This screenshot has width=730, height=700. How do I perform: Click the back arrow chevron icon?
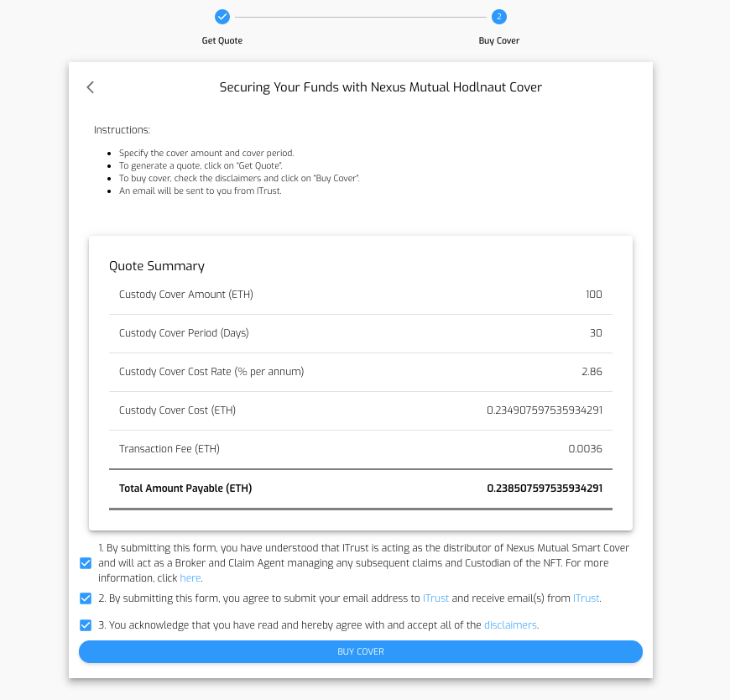[91, 87]
